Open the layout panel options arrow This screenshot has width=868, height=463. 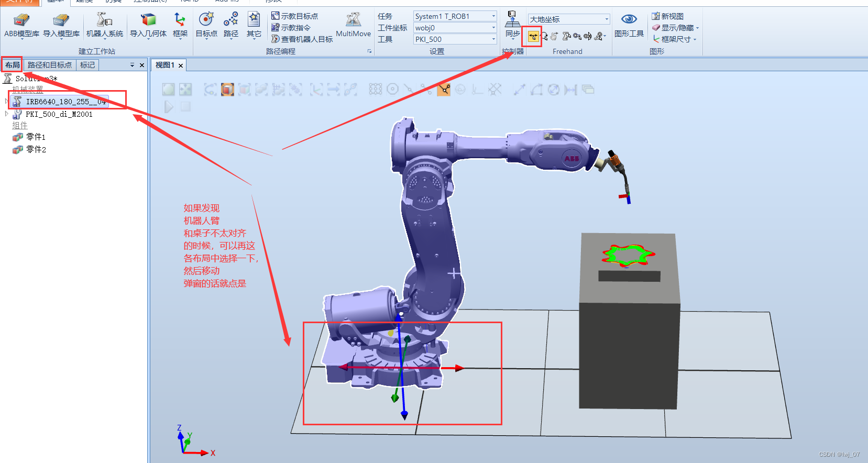tap(132, 65)
